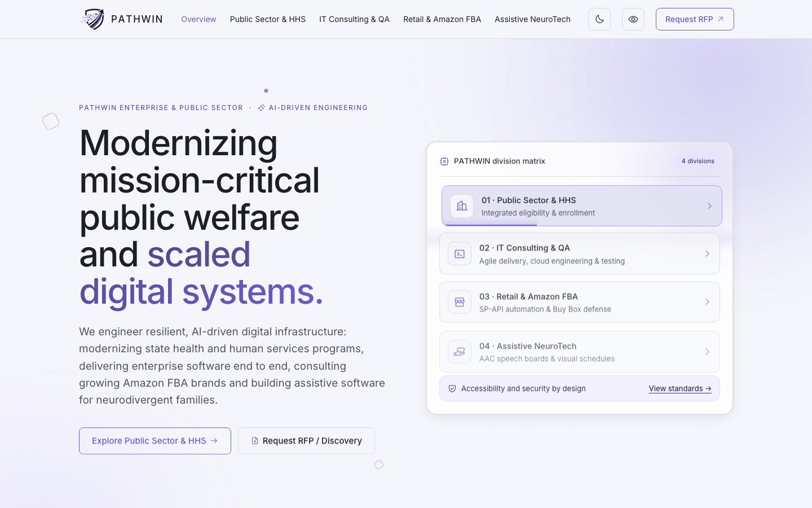Screen dimensions: 812x508
Task: Toggle dark mode moon icon
Action: click(x=599, y=19)
